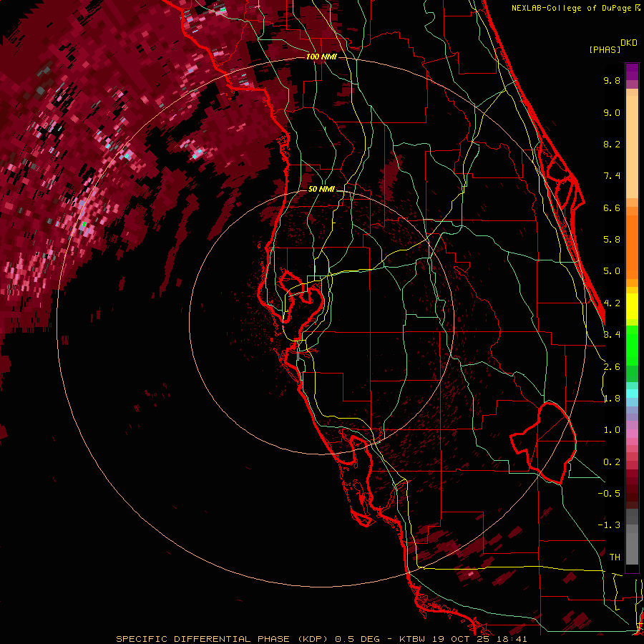644x644 pixels.
Task: Click the yellow band of the color bar
Action: tap(632, 306)
